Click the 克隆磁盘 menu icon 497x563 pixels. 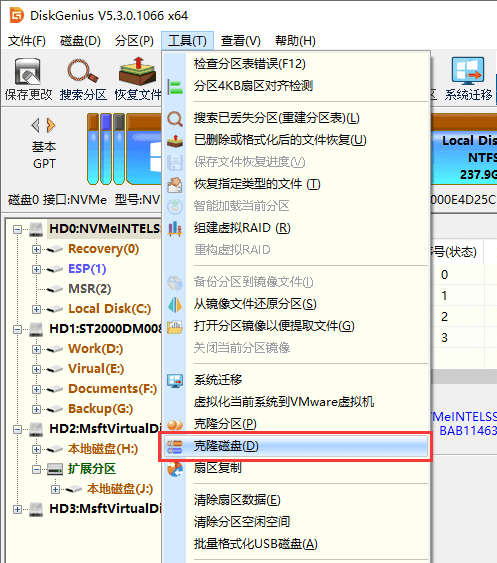pos(175,447)
